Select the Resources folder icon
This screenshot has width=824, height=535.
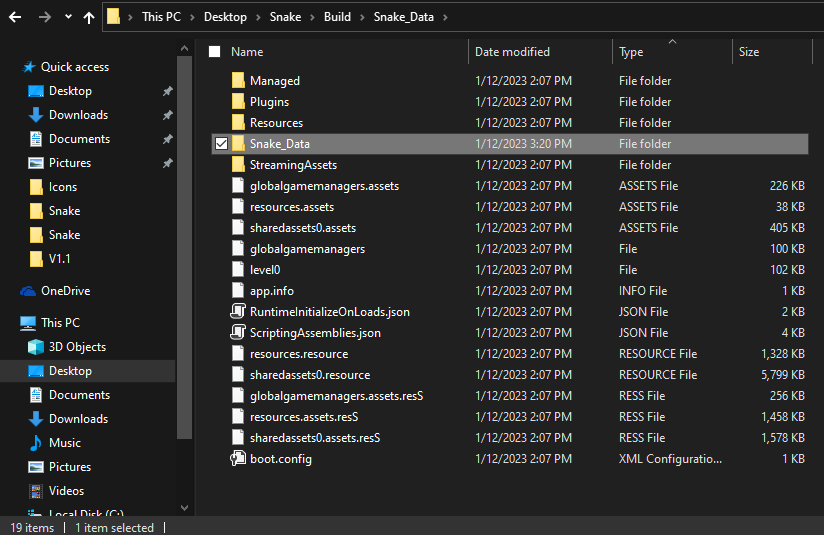[x=238, y=122]
